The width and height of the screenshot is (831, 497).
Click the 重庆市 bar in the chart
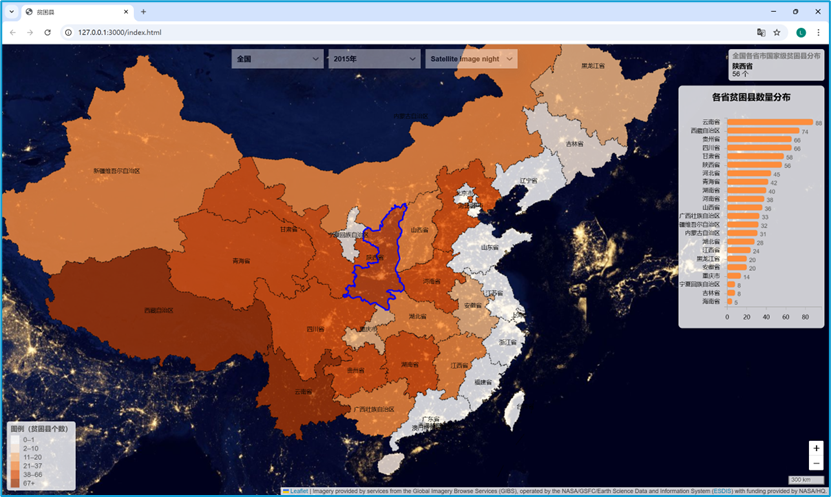[x=734, y=276]
